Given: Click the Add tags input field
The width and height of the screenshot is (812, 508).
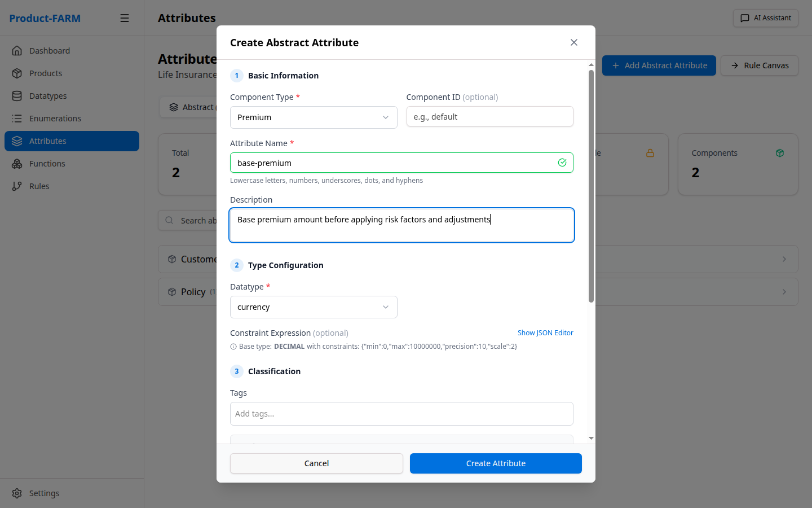Looking at the screenshot, I should point(401,414).
